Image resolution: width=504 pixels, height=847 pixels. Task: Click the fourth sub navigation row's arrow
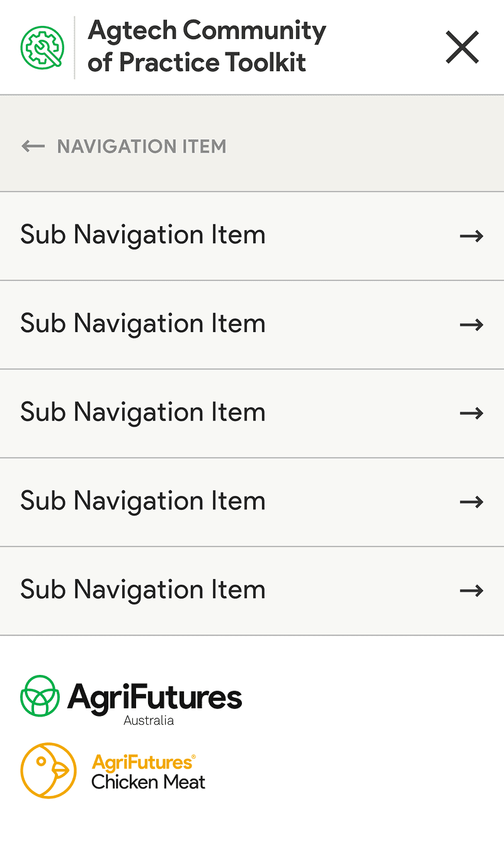pyautogui.click(x=471, y=502)
